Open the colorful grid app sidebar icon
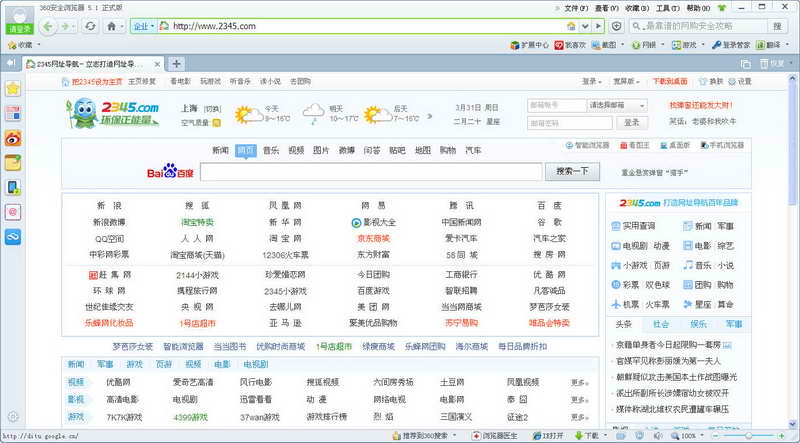The image size is (800, 443). pos(13,113)
